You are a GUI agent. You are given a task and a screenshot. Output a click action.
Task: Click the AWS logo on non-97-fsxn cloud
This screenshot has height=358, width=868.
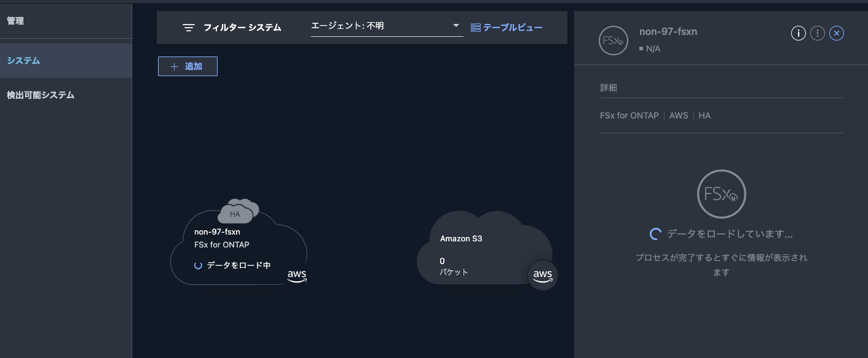pyautogui.click(x=297, y=276)
